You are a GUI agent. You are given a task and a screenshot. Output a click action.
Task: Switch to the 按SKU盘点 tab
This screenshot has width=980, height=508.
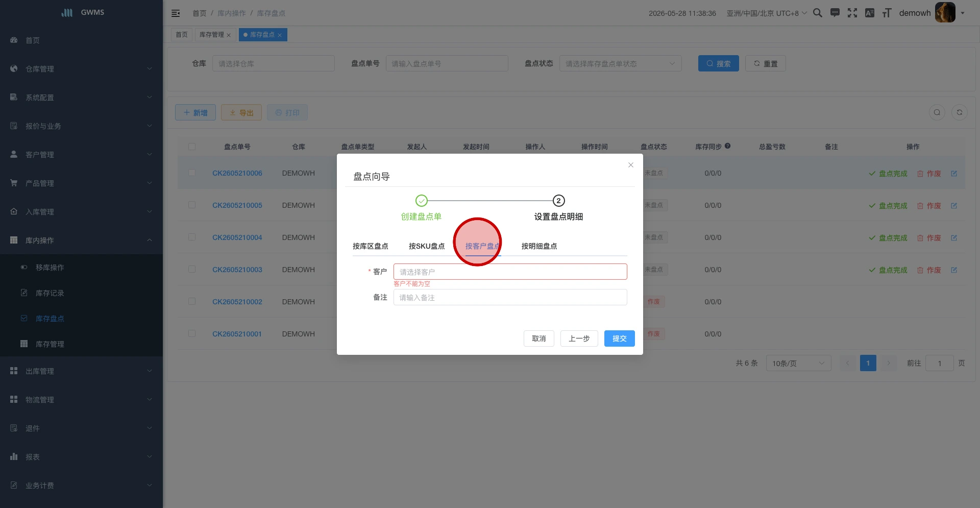click(427, 246)
